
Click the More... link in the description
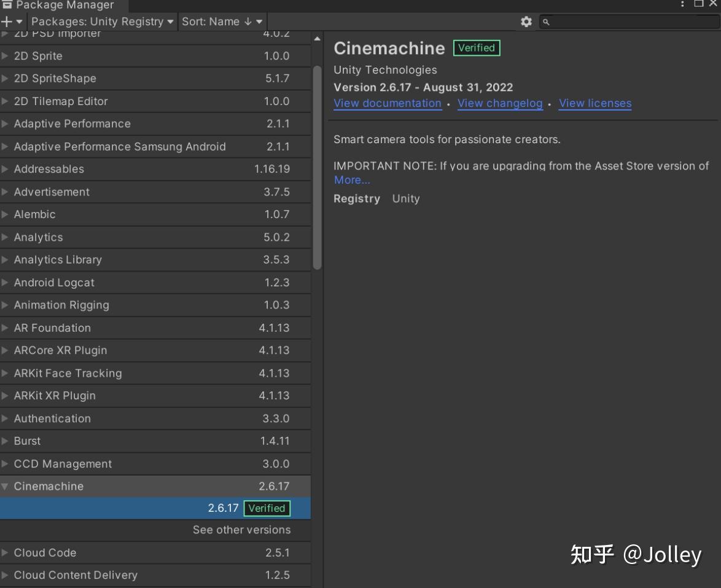click(x=351, y=179)
